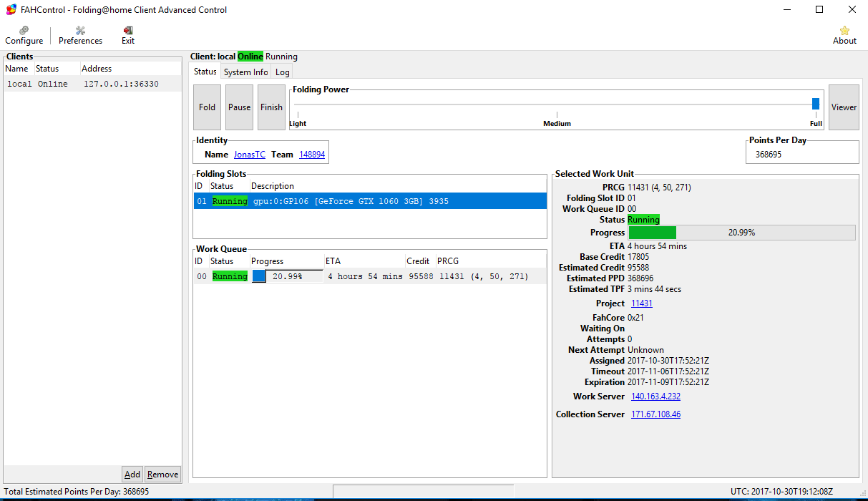
Task: Click the Base Credit value 17805
Action: 638,257
